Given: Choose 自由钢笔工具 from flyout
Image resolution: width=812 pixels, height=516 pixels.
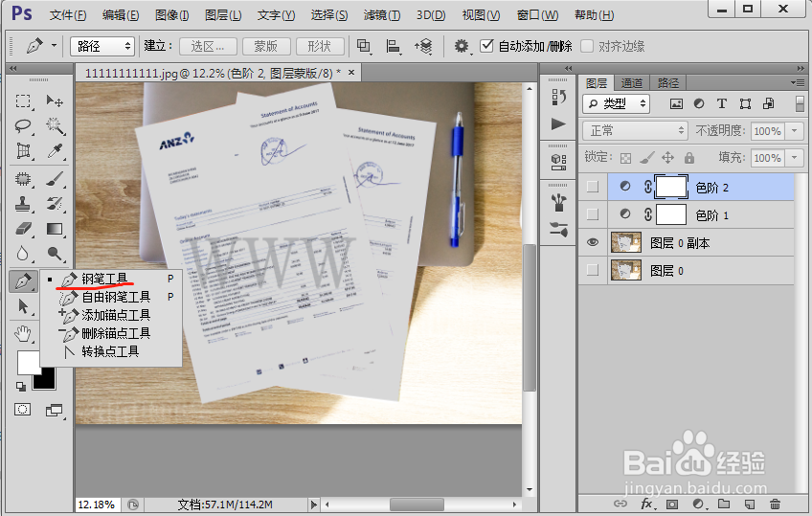Looking at the screenshot, I should pyautogui.click(x=116, y=297).
